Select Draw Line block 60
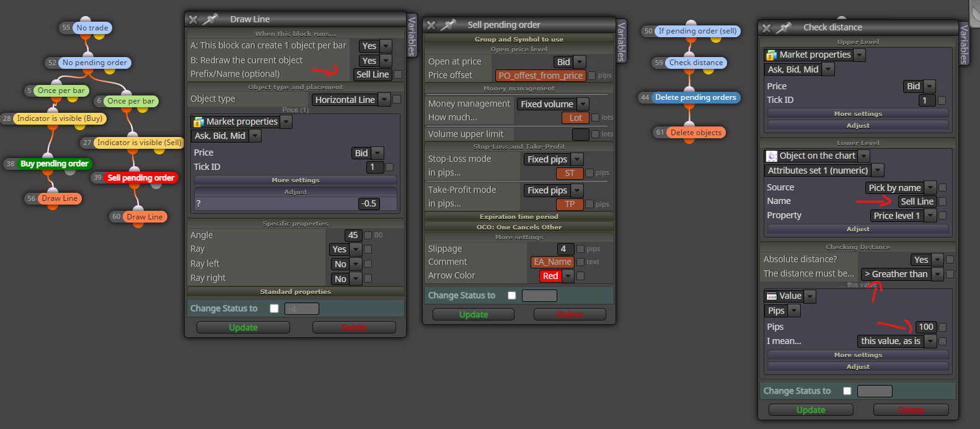Viewport: 980px width, 429px height. pos(145,217)
